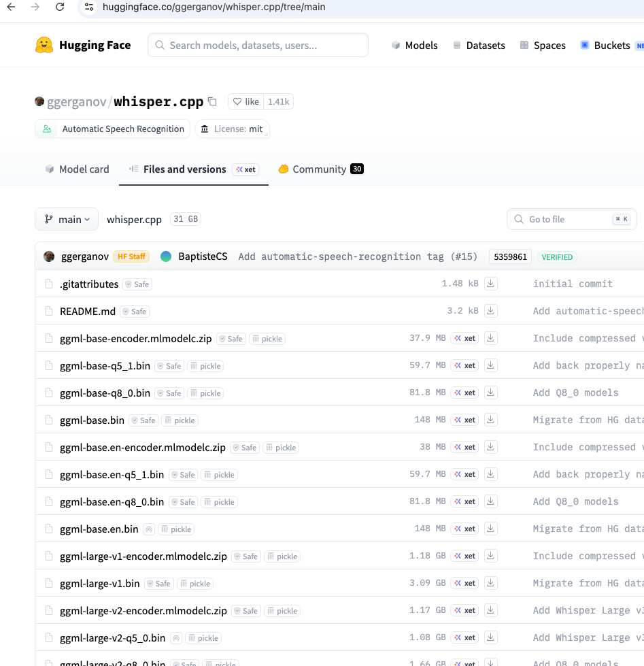Download .gitattributes file via download icon
644x666 pixels.
tap(491, 284)
